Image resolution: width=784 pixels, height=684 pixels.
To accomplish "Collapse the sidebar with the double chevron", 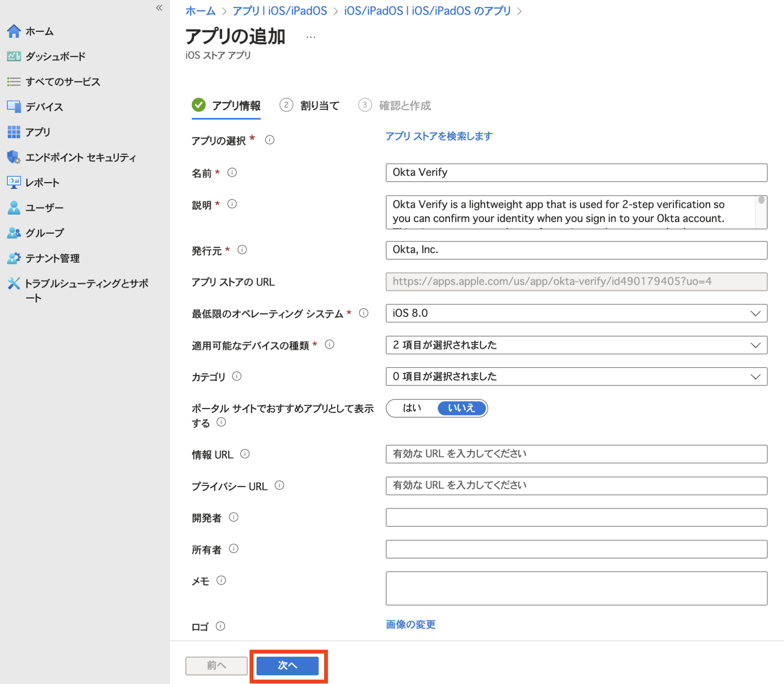I will tap(159, 8).
